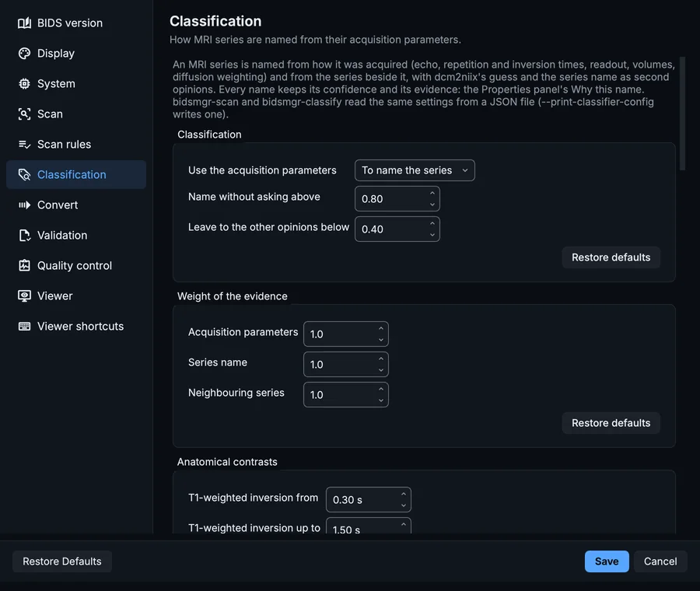Viewport: 700px width, 591px height.
Task: Open the Scan rules page
Action: click(76, 144)
